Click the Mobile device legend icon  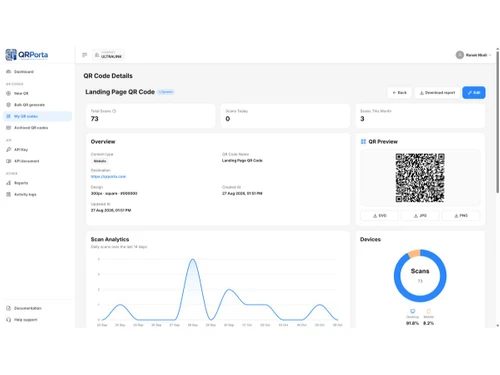[429, 311]
